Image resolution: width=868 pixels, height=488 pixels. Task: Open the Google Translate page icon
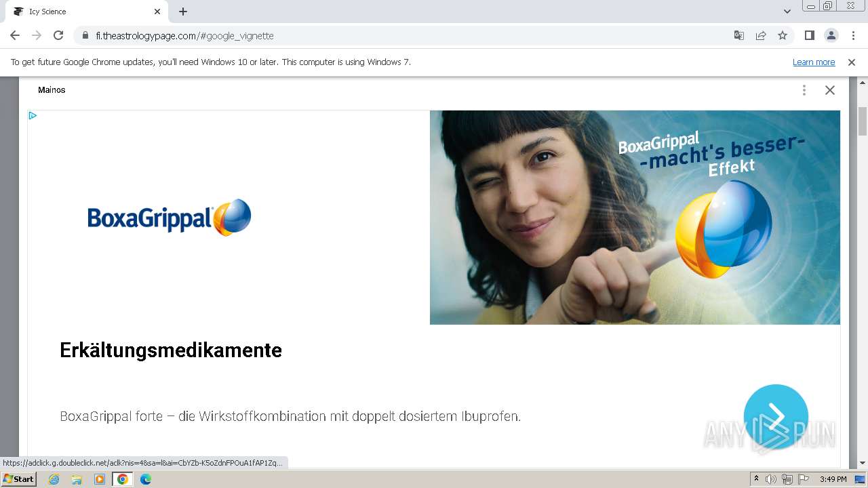click(739, 35)
